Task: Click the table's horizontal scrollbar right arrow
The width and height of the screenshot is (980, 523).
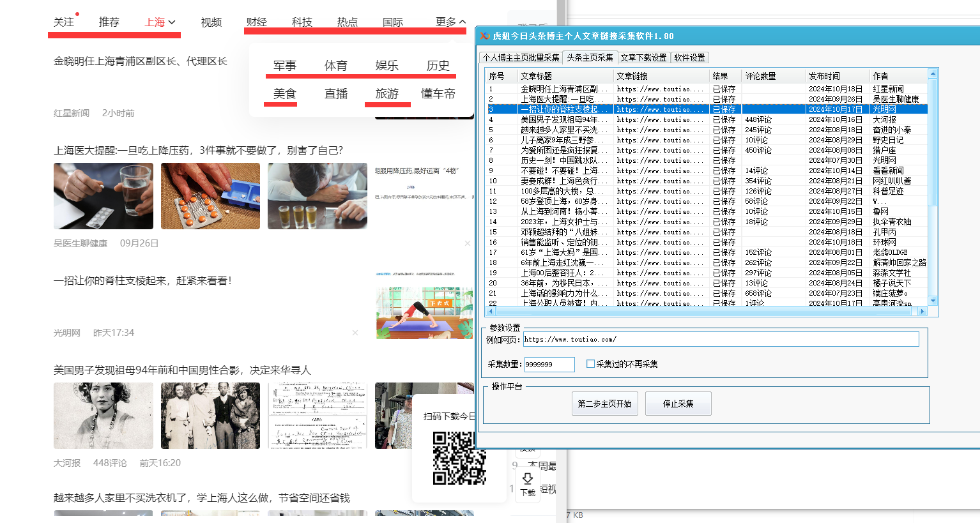Action: point(922,311)
